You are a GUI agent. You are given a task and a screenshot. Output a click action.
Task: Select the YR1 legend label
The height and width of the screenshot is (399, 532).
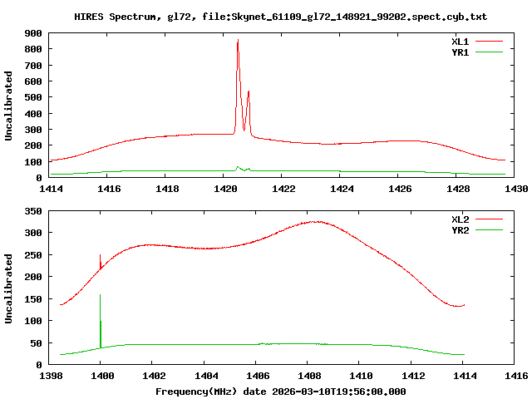(460, 52)
